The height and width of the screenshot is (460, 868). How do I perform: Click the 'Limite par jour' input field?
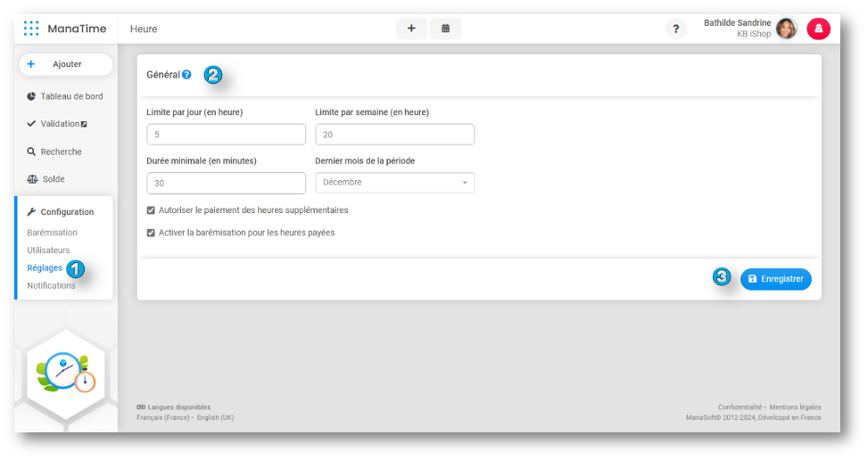point(226,135)
